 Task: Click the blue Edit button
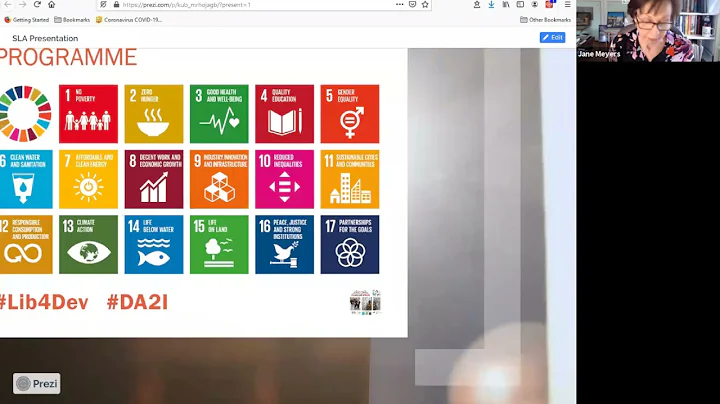tap(552, 38)
